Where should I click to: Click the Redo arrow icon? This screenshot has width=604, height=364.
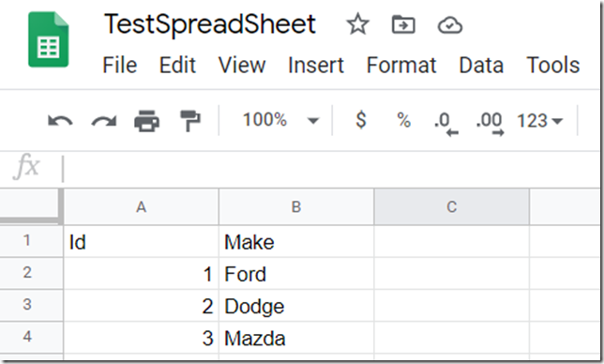click(103, 121)
